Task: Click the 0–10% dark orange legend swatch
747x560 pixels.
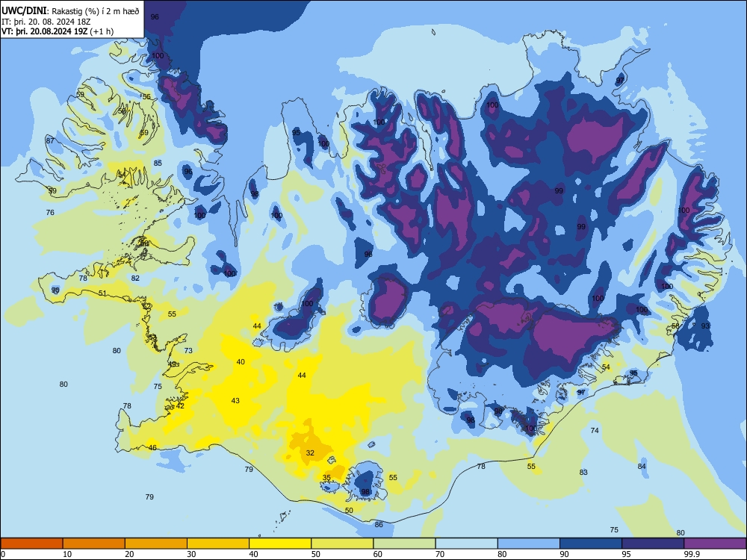Action: 31,544
